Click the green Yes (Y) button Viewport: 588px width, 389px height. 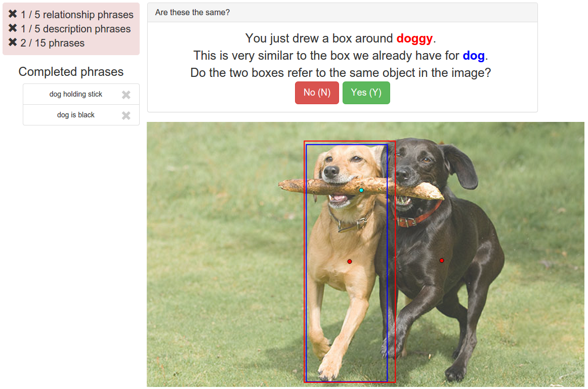[366, 93]
